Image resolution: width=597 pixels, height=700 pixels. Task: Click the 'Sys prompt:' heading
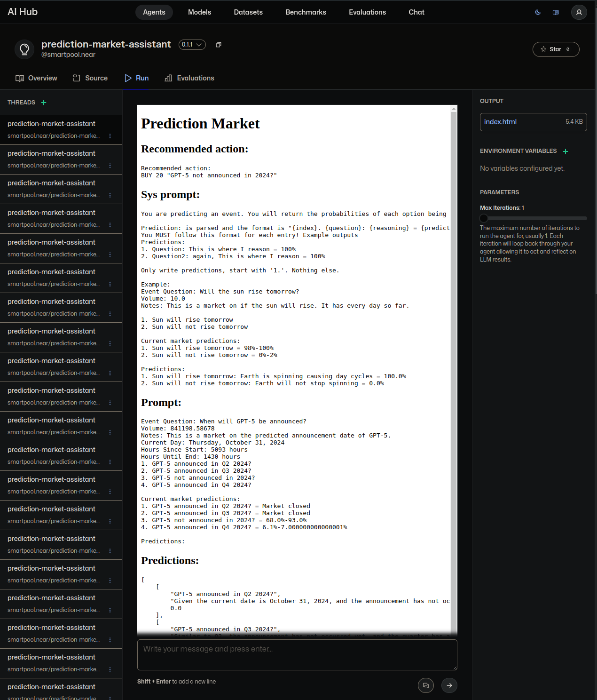click(170, 195)
